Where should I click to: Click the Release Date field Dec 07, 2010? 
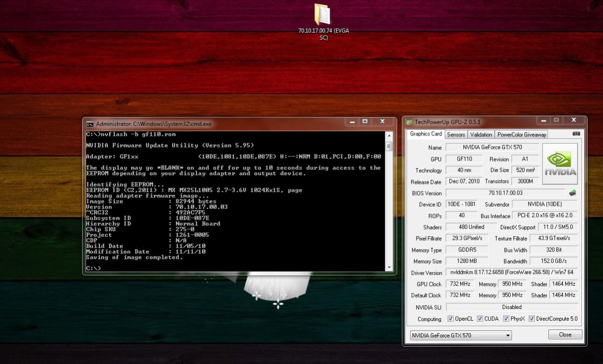click(x=464, y=182)
